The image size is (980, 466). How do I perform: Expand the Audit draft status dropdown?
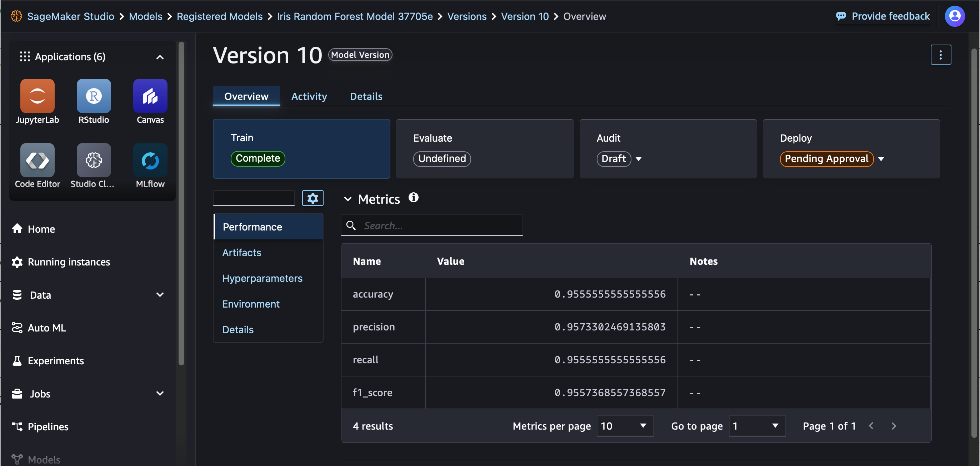639,158
